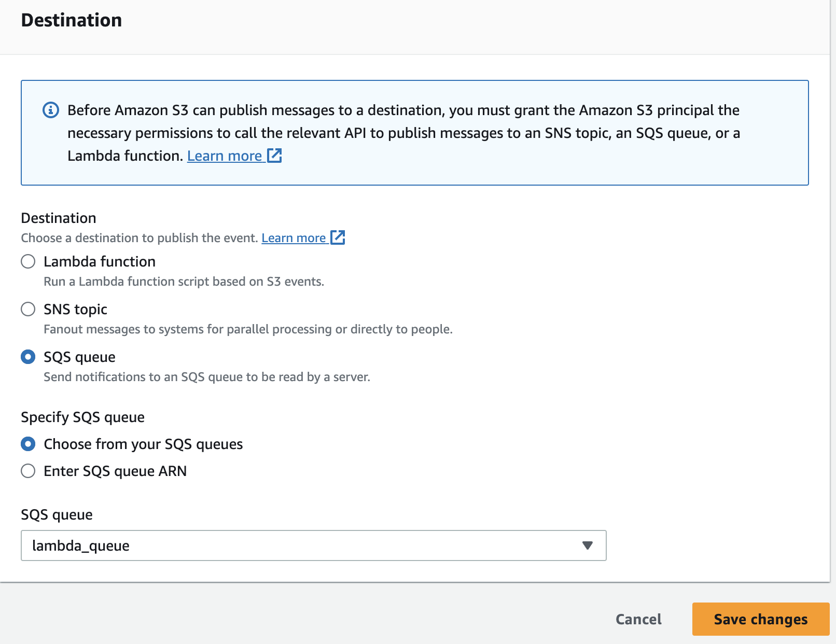Click the bold Destination section heading
This screenshot has width=836, height=644.
tap(72, 20)
